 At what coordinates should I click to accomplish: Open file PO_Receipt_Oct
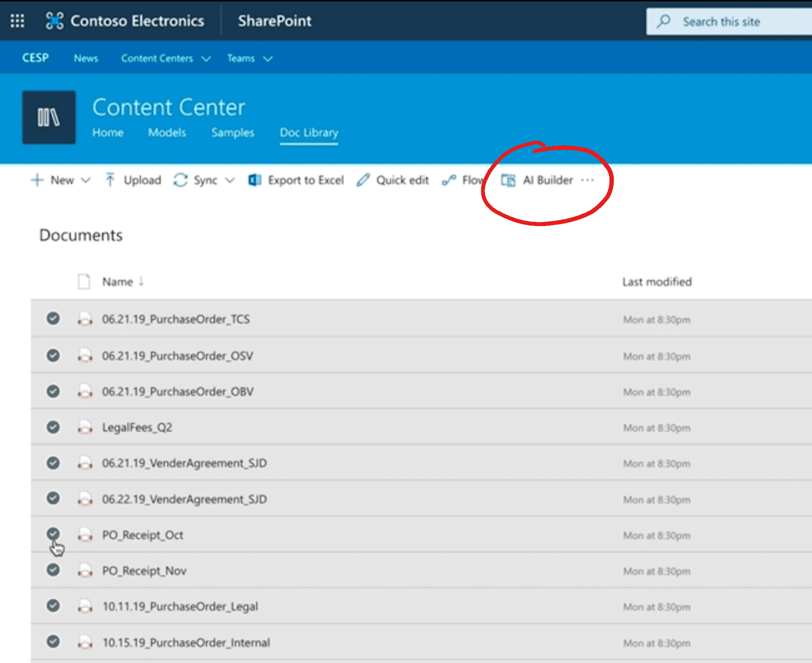143,535
